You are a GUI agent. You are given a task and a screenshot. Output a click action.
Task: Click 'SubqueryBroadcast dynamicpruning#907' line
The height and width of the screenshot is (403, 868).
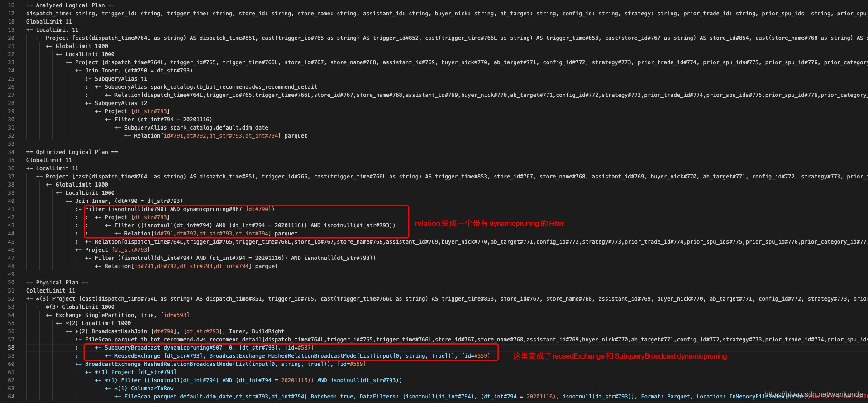[x=209, y=348]
